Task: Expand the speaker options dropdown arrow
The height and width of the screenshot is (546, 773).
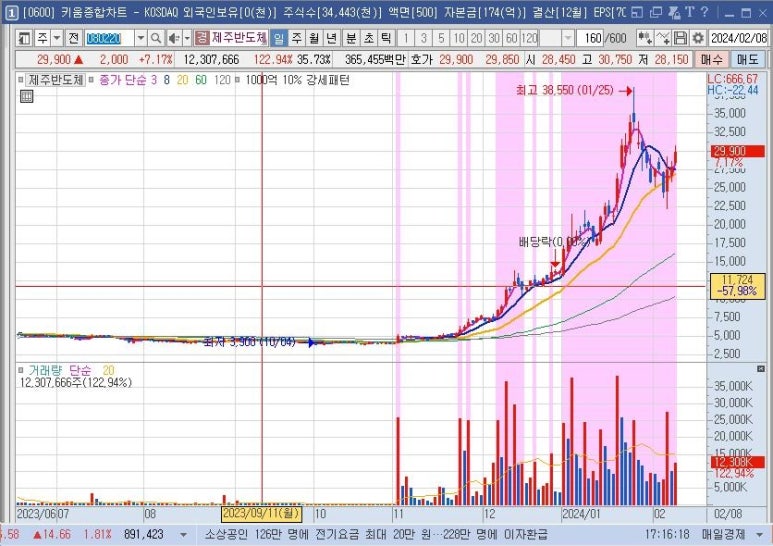Action: coord(187,38)
